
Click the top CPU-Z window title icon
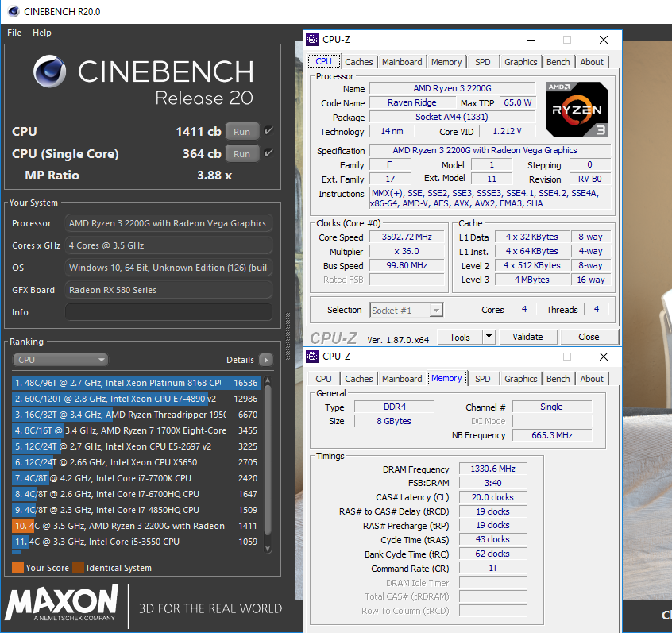312,40
